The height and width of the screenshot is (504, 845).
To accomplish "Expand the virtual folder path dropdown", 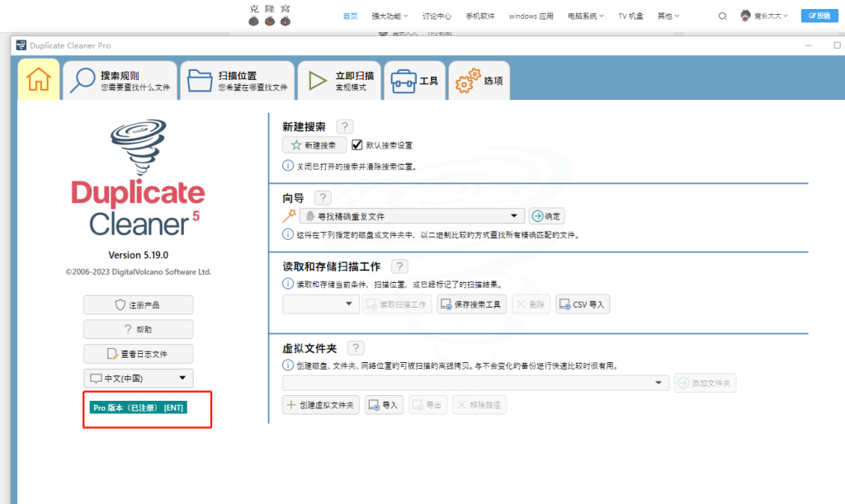I will (x=475, y=383).
